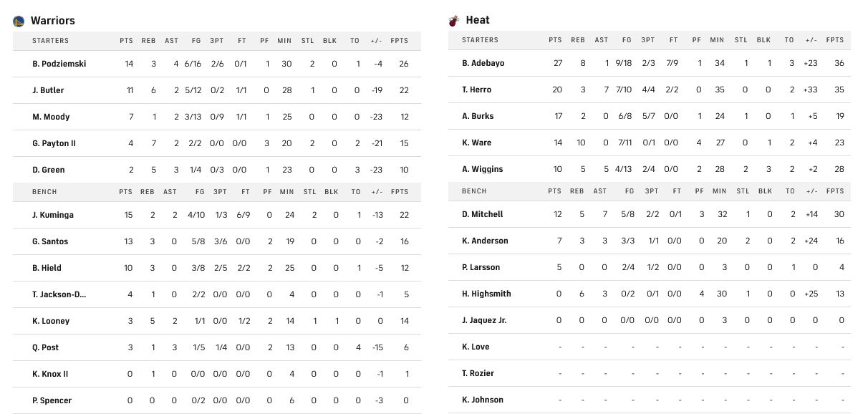This screenshot has width=868, height=414.
Task: Open D. Mitchell's profile link
Action: (482, 214)
